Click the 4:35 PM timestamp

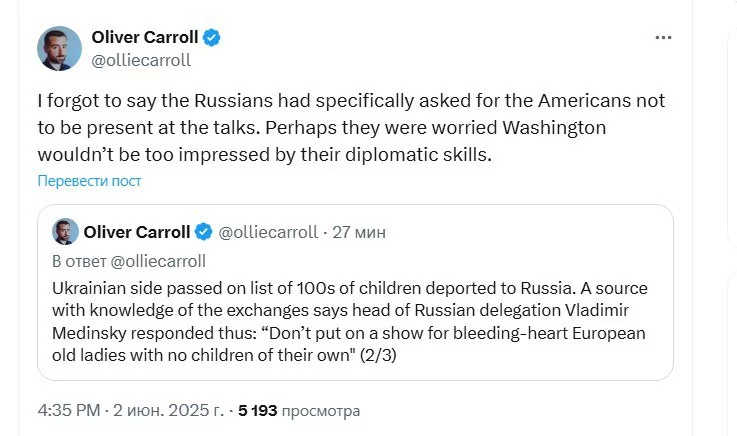click(69, 410)
